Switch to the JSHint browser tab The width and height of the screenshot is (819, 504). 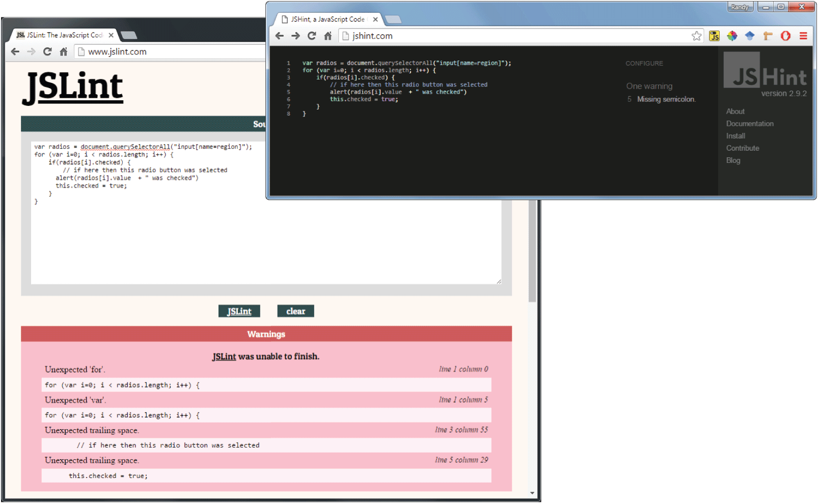coord(327,19)
